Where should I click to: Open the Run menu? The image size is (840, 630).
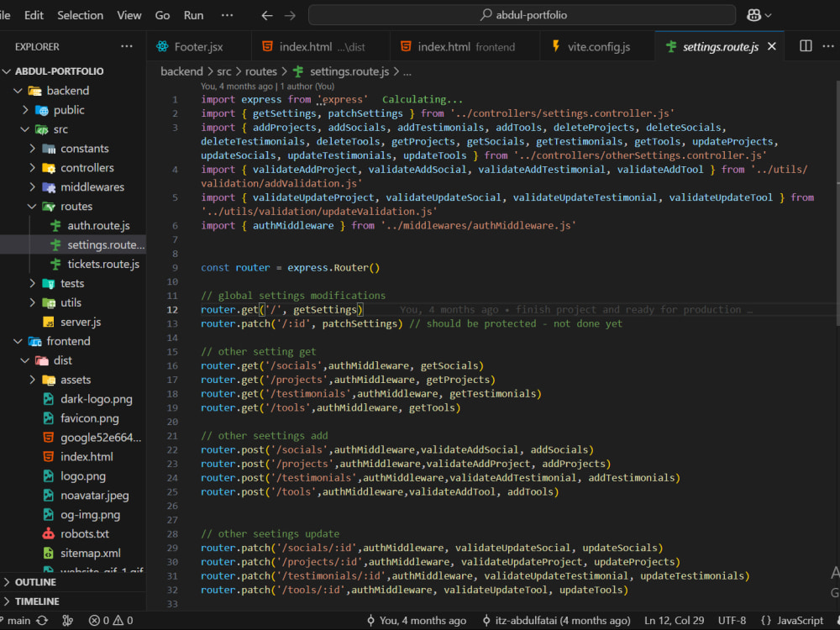(193, 15)
